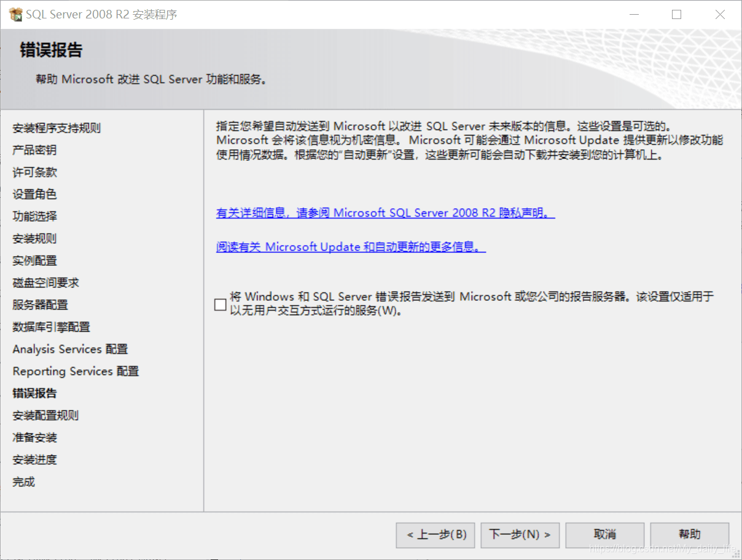Enable sending error reports to Microsoft checkbox
Image resolution: width=742 pixels, height=560 pixels.
221,304
